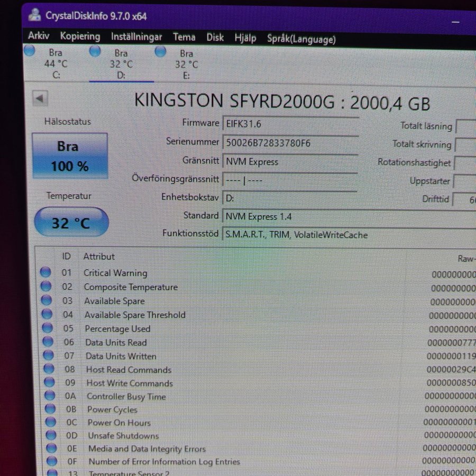The height and width of the screenshot is (476, 476).
Task: Click the status orb beside Power On Hours
Action: click(50, 422)
